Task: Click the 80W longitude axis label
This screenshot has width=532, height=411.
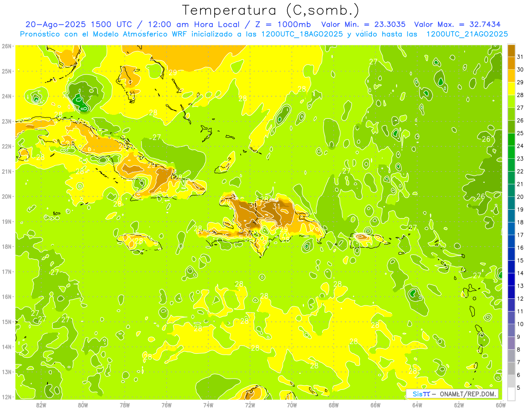Action: [83, 405]
